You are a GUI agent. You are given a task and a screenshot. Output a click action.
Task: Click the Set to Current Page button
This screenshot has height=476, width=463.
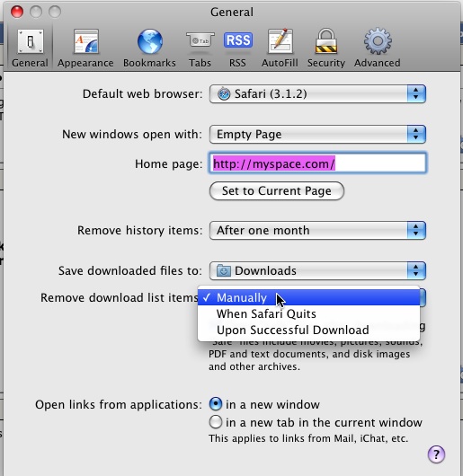click(x=277, y=191)
